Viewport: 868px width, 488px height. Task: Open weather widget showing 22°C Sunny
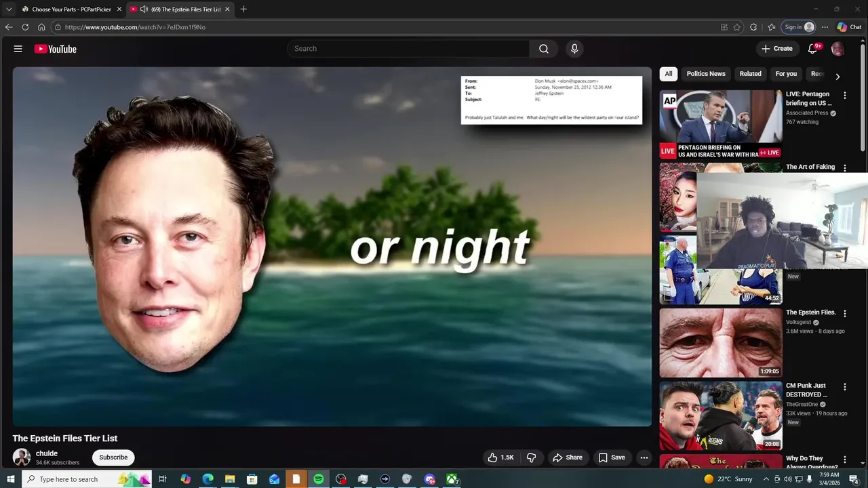click(x=727, y=479)
